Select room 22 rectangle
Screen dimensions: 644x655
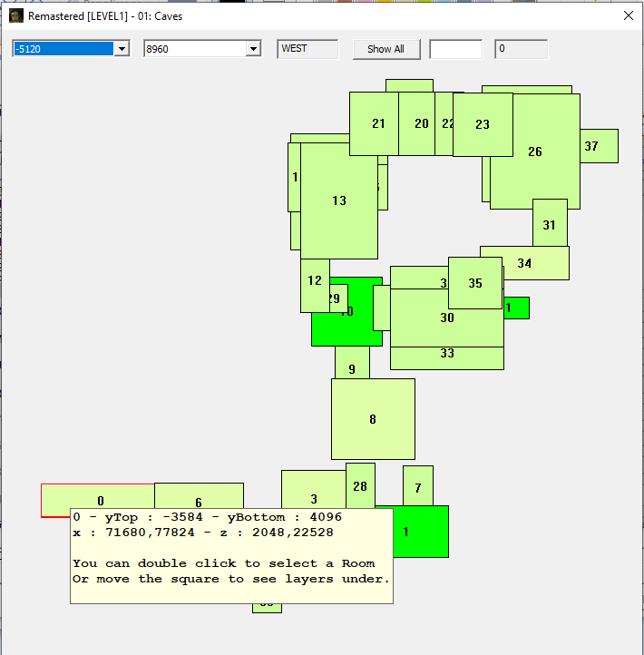coord(444,123)
